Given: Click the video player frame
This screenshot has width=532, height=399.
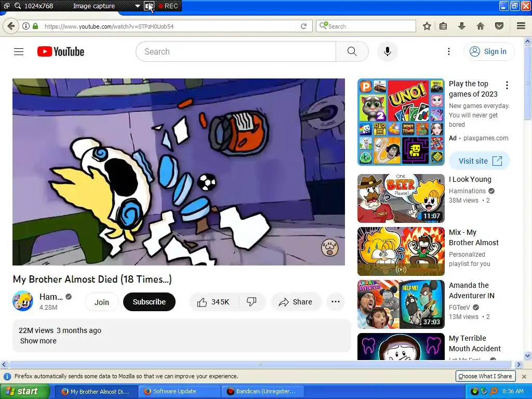Looking at the screenshot, I should [x=179, y=172].
